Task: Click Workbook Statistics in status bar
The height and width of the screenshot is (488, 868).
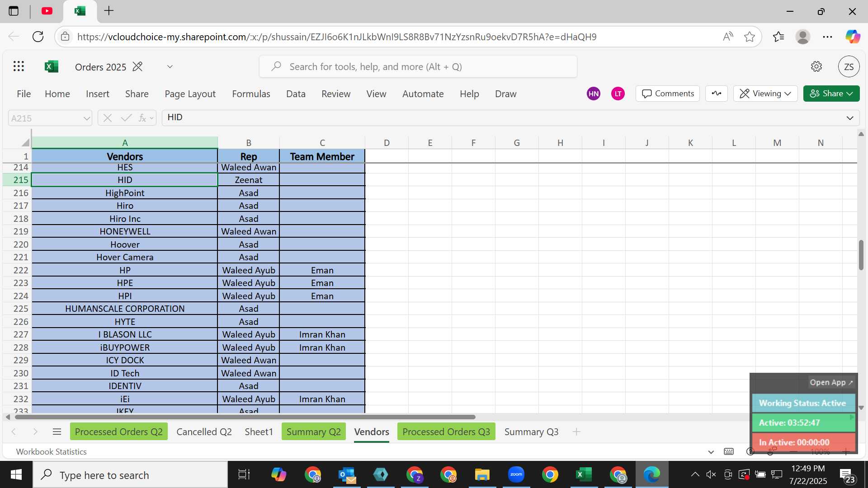Action: pos(51,451)
